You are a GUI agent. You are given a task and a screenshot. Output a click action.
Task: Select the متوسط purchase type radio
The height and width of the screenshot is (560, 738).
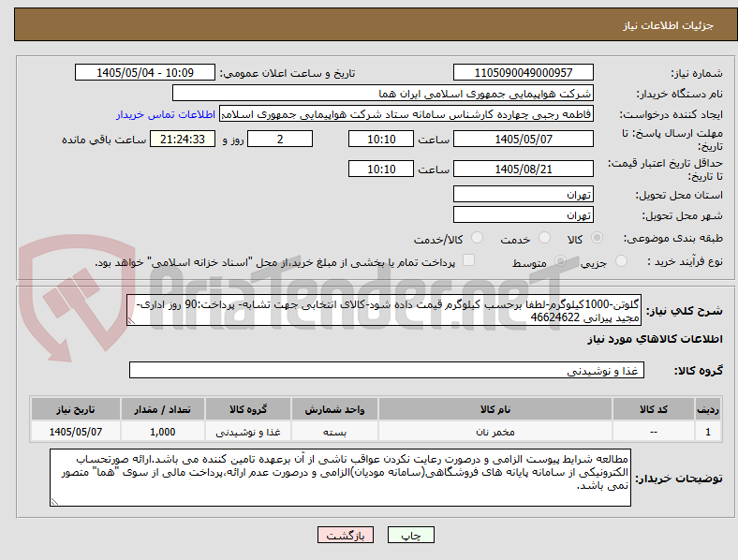560,260
